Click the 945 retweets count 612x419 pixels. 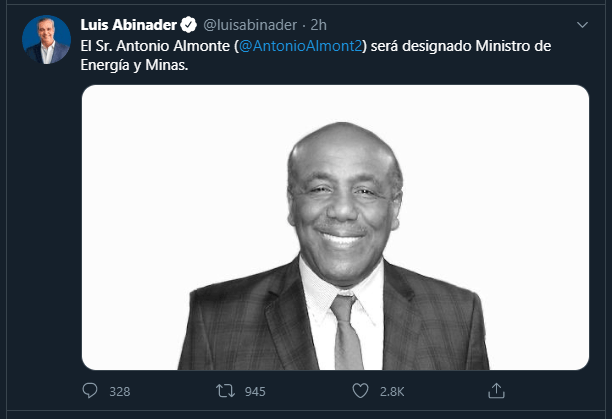tap(254, 391)
